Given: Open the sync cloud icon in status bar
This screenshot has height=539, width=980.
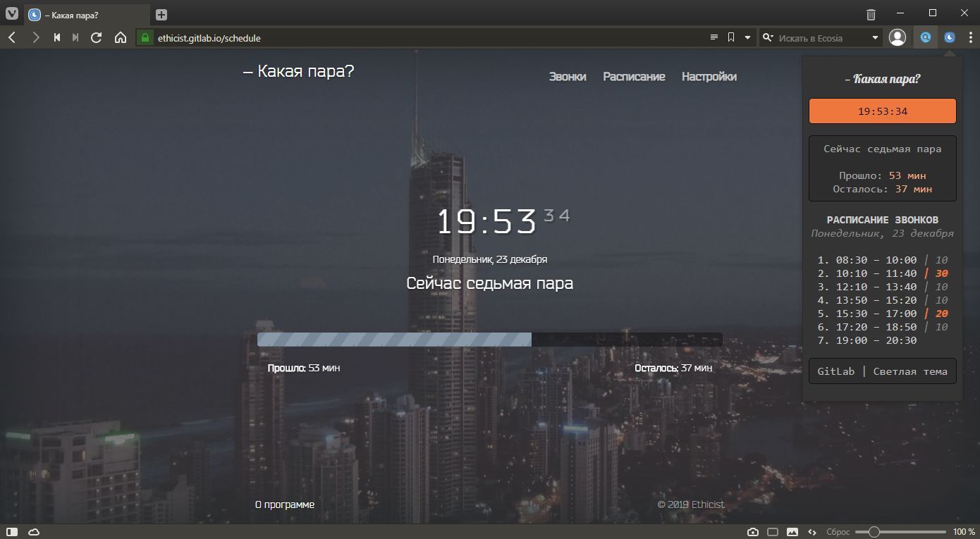Looking at the screenshot, I should [x=33, y=531].
